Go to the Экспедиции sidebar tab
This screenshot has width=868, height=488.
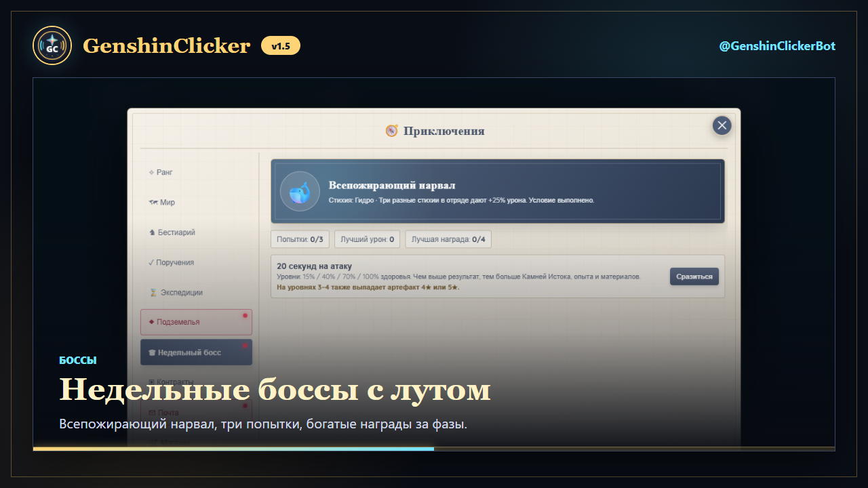196,293
